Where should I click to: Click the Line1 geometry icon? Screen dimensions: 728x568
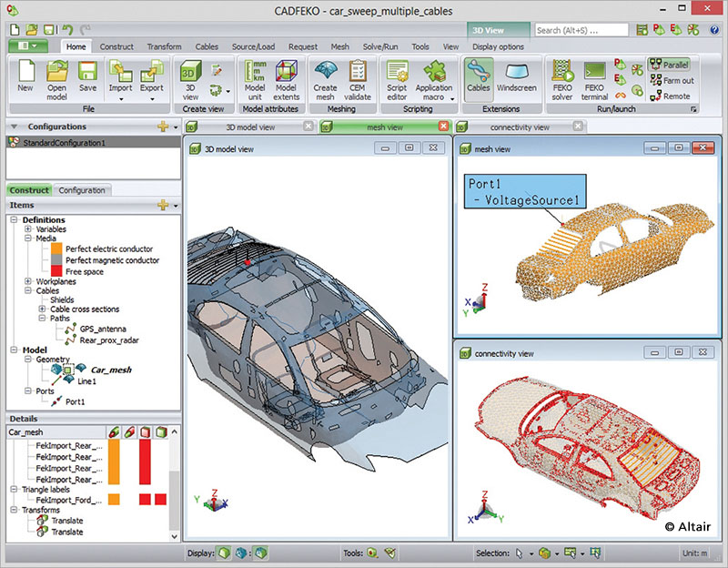pyautogui.click(x=56, y=380)
